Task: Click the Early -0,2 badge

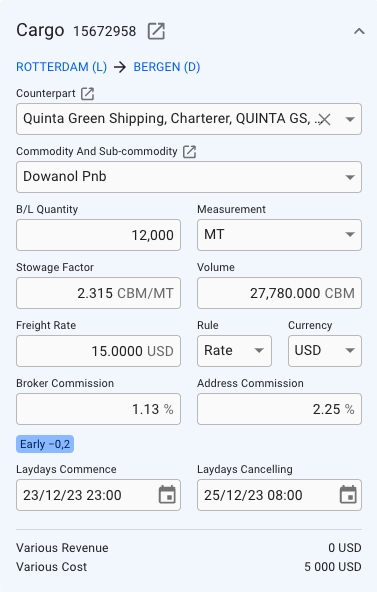Action: (45, 444)
